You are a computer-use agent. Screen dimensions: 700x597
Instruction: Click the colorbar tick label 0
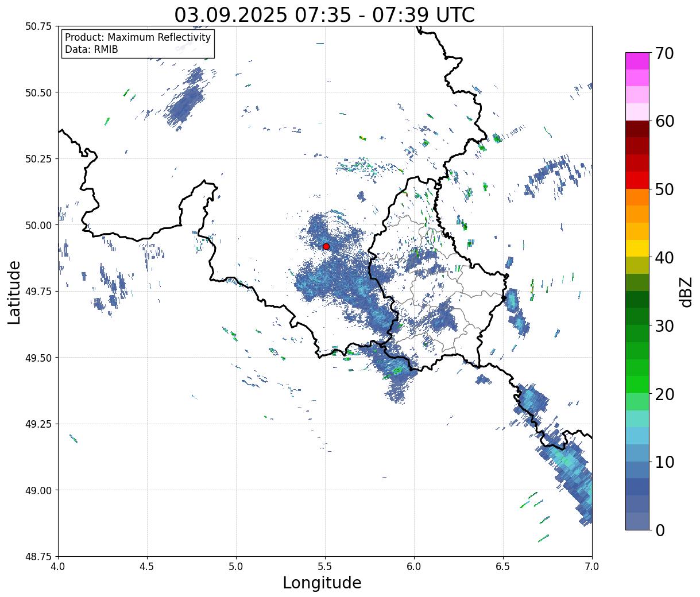[659, 530]
